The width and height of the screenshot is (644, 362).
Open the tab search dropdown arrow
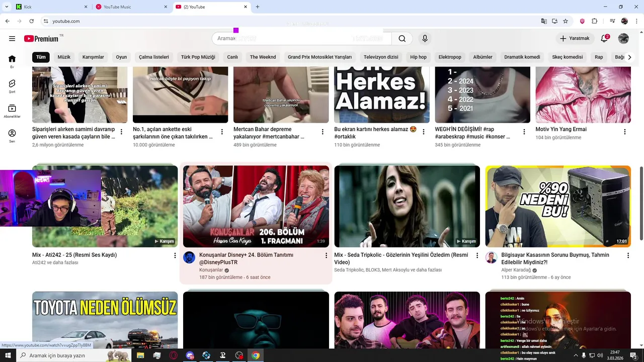click(x=7, y=7)
